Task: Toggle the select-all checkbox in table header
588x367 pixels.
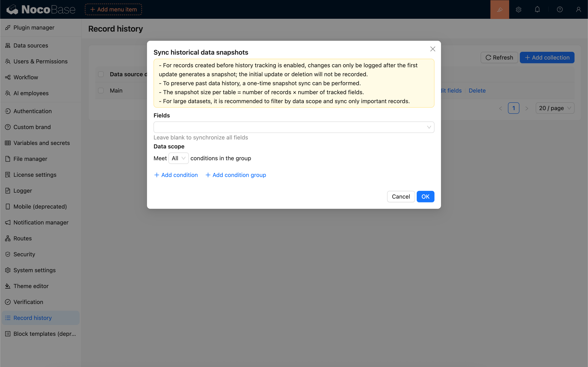Action: click(101, 74)
